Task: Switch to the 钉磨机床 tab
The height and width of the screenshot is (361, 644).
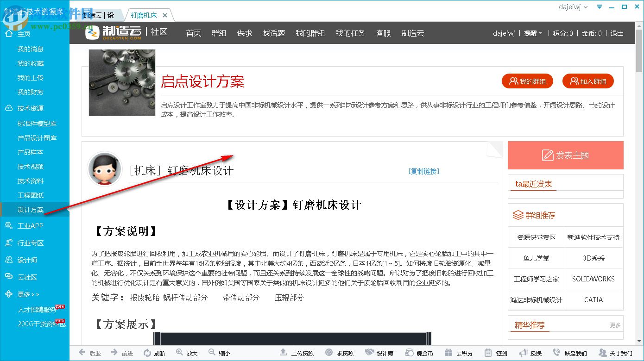Action: pos(145,14)
